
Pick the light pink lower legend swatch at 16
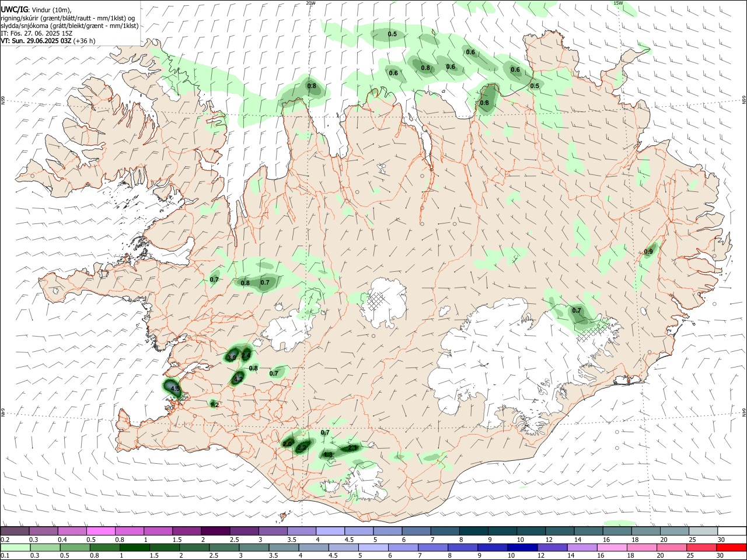613,548
